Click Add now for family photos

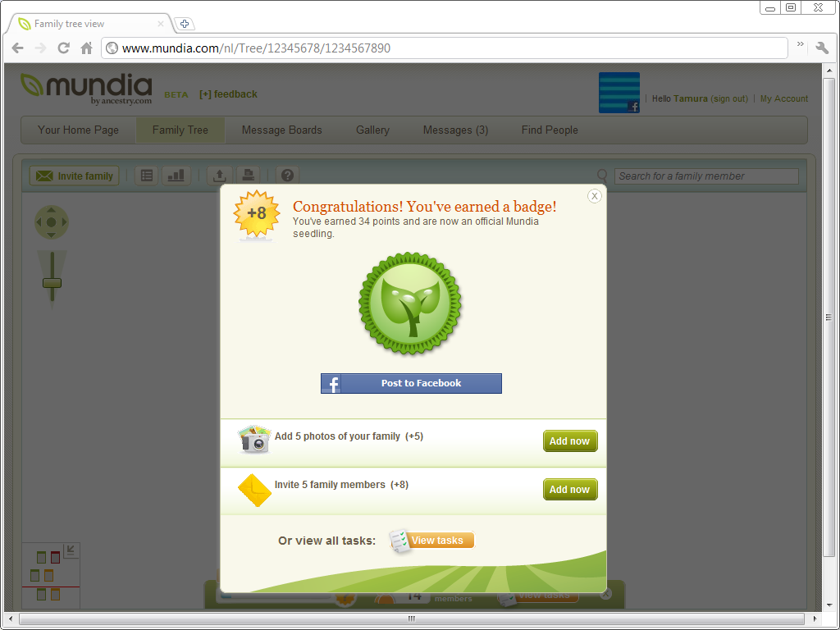tap(570, 441)
